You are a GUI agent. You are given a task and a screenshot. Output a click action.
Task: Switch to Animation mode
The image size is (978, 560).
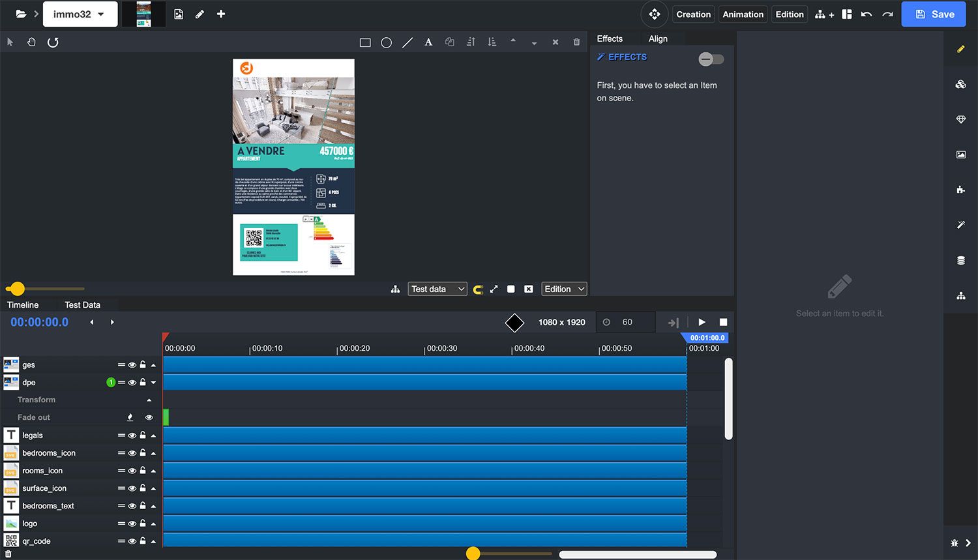[x=743, y=14]
